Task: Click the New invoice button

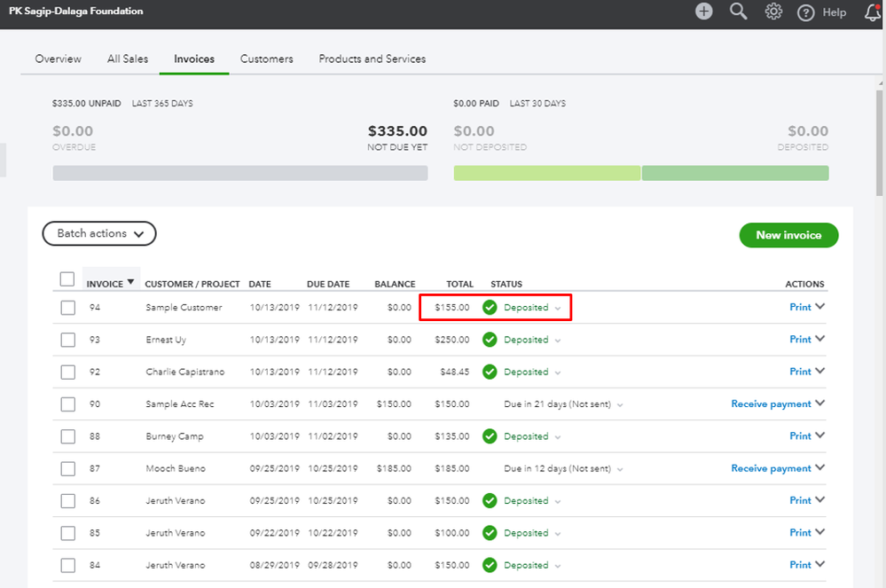Action: click(x=788, y=235)
